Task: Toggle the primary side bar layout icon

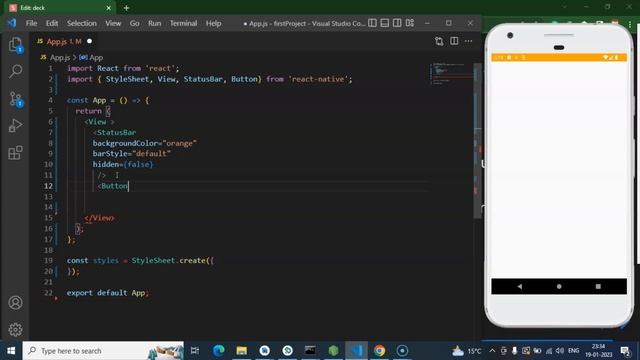Action: pyautogui.click(x=372, y=23)
